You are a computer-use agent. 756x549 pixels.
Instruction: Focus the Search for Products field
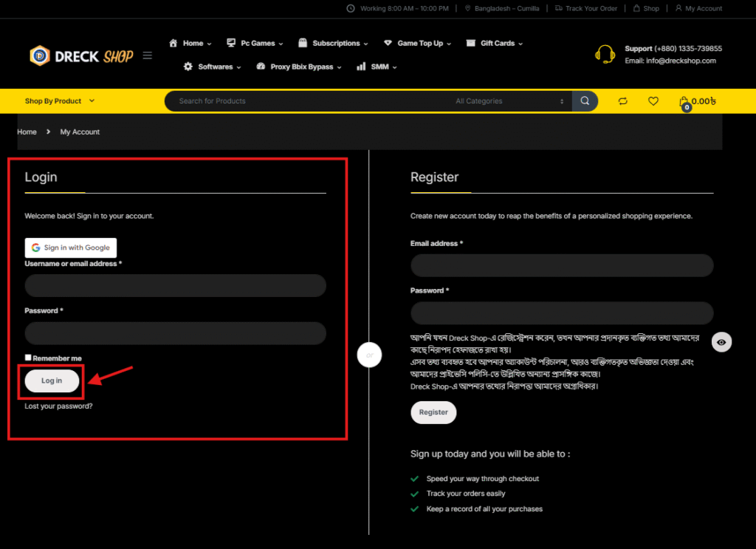click(309, 100)
